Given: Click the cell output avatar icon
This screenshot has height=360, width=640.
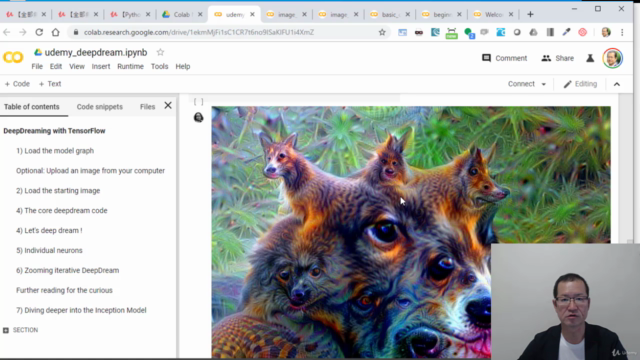Looking at the screenshot, I should (198, 118).
